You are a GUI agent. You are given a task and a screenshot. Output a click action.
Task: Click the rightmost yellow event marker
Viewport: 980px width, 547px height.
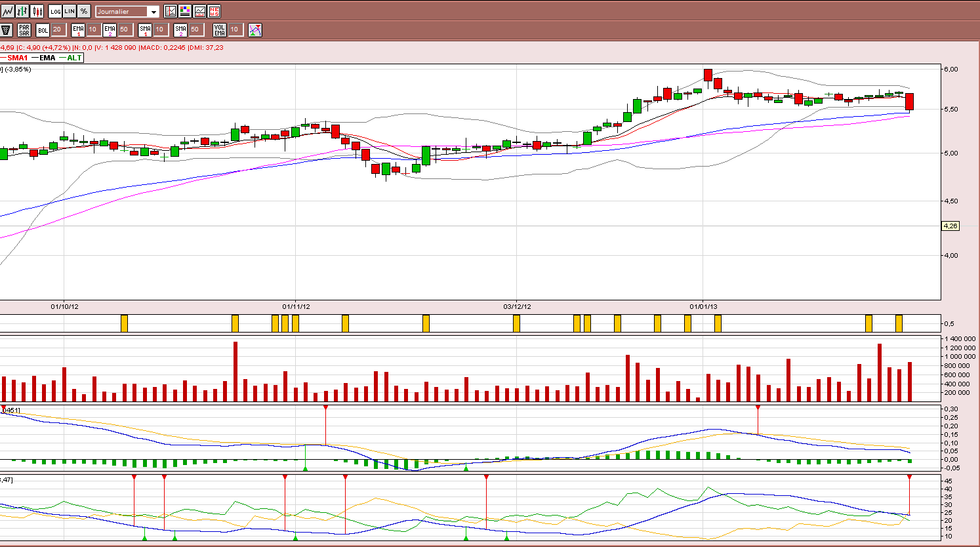[x=899, y=323]
